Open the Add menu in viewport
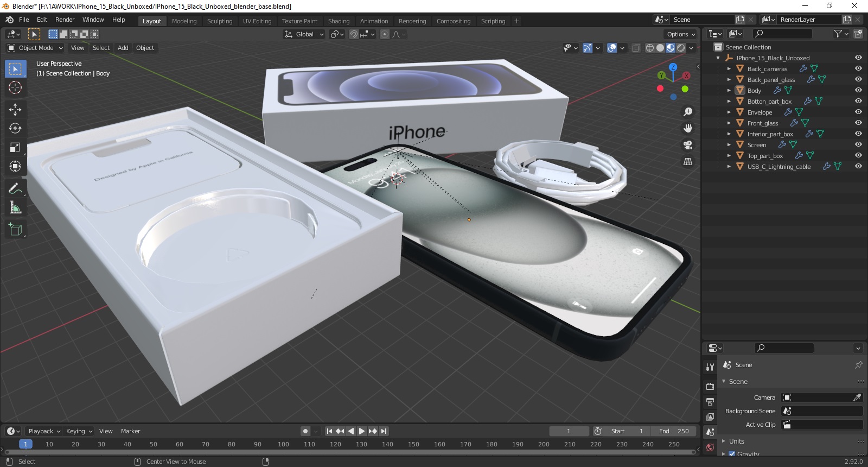 (123, 48)
